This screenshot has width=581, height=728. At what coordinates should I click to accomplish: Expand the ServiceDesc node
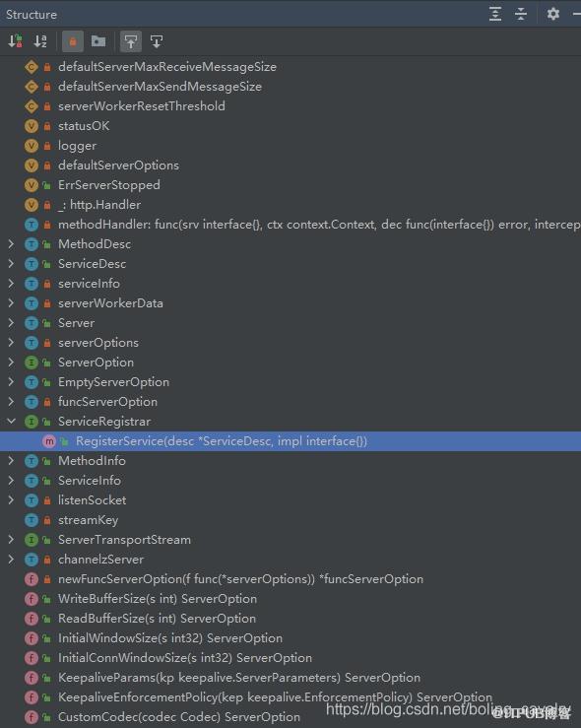11,264
